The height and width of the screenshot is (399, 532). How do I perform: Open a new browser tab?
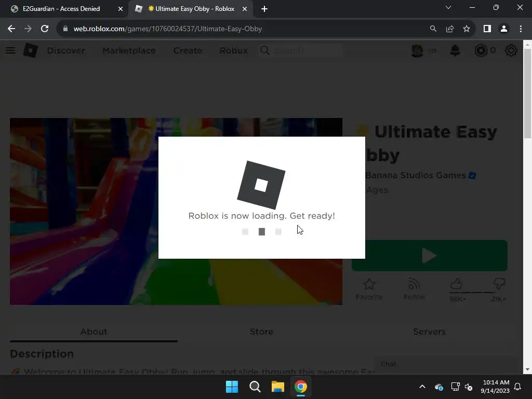click(x=264, y=9)
